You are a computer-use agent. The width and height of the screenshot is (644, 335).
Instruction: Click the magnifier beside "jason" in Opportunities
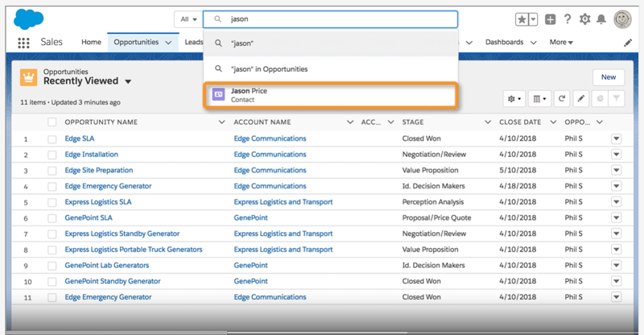pos(218,68)
